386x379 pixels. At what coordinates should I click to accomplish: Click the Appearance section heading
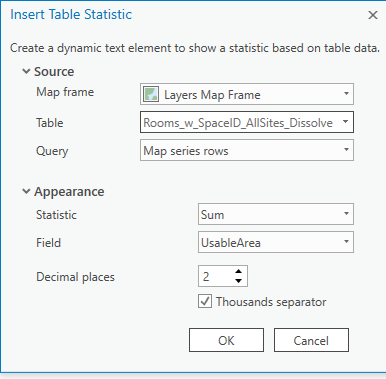(69, 192)
